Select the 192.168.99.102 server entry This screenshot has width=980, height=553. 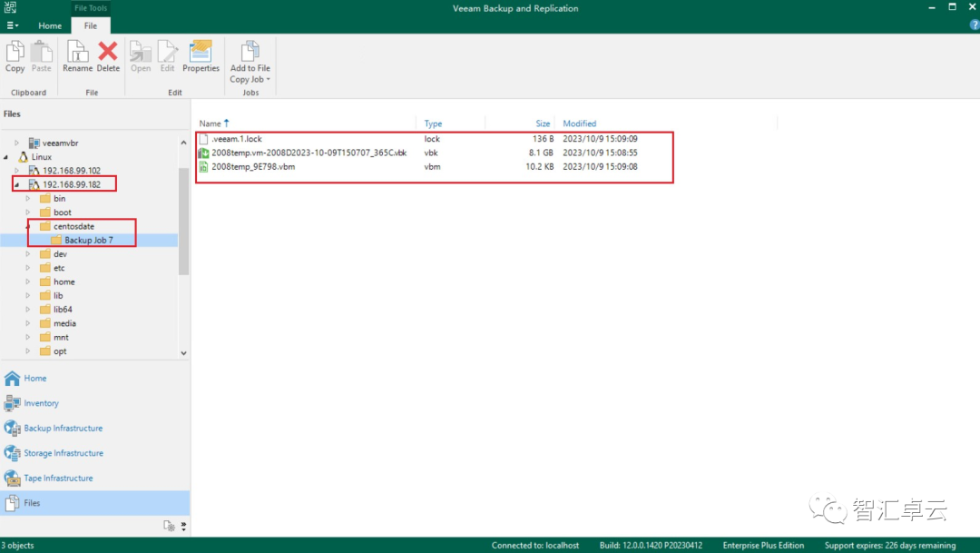[x=72, y=171]
